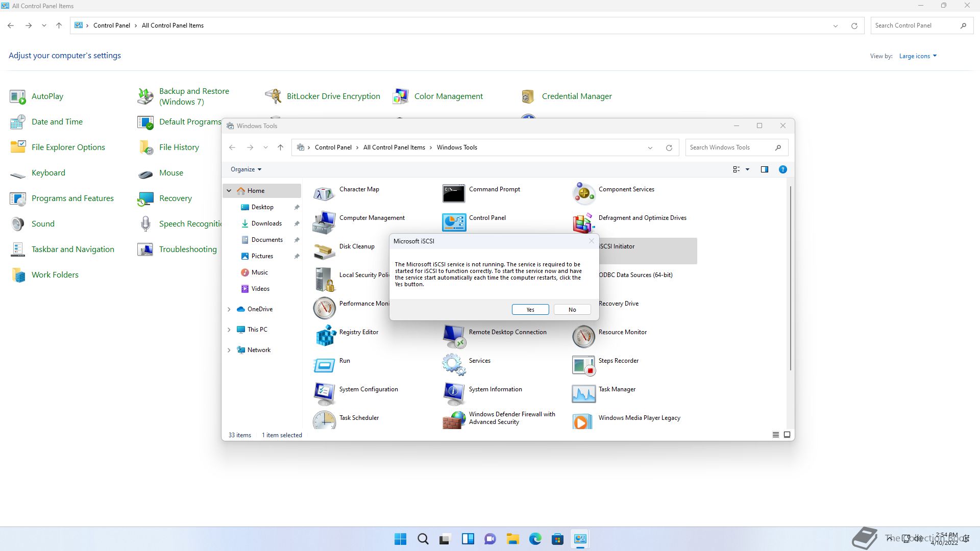
Task: Select Pictures in the navigation pane
Action: point(262,256)
